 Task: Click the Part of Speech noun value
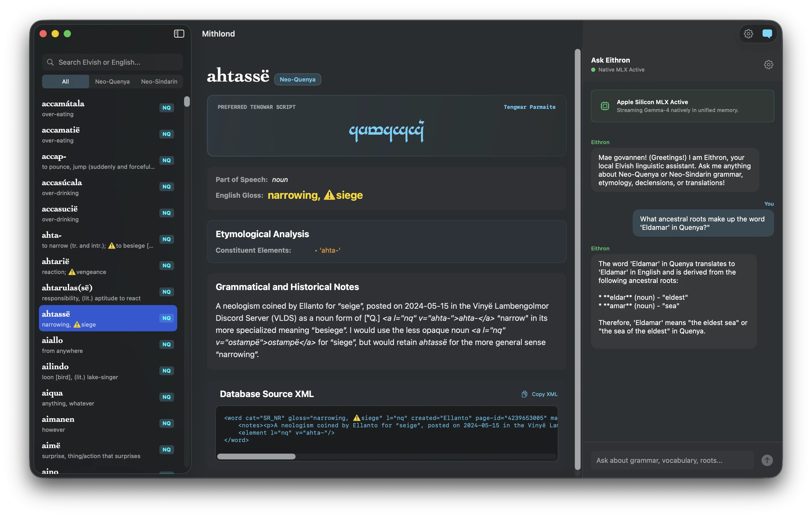(280, 179)
